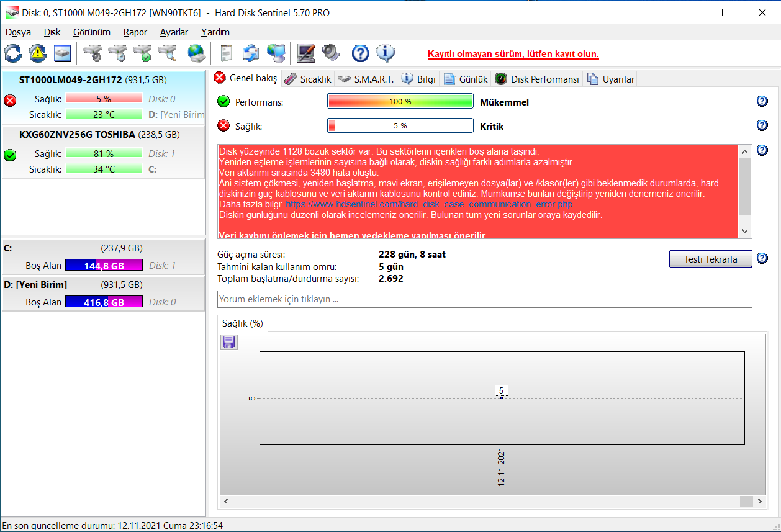The image size is (781, 532).
Task: Click the help icon beside Sağlık row
Action: 762,125
